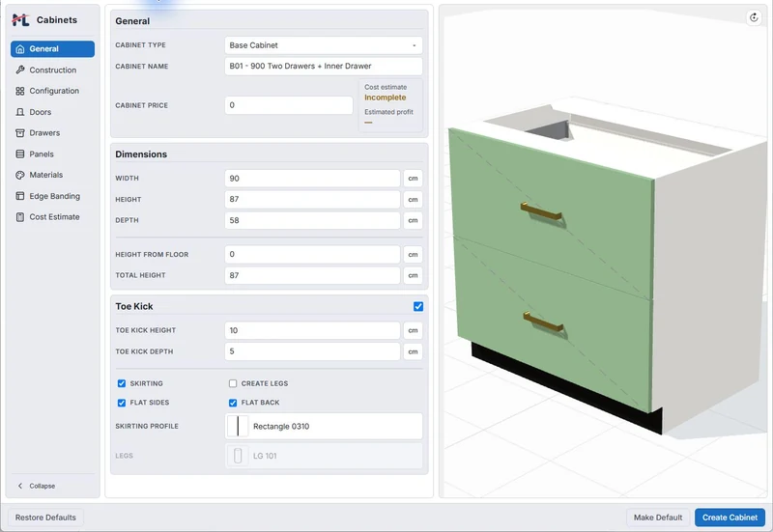
Task: Click the Rectangle 0310 profile preview thumbnail
Action: click(238, 426)
